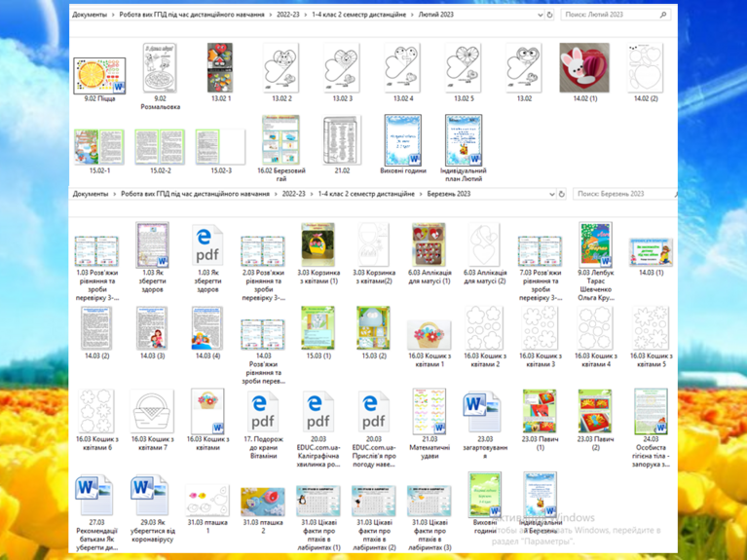
Task: Go to 2022-23 in Лютий 2023 breadcrumb
Action: pos(287,15)
